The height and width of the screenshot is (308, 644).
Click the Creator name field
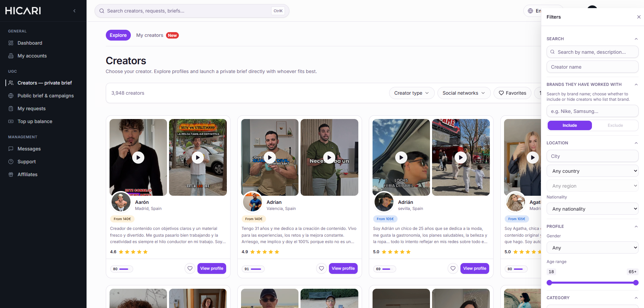[592, 67]
